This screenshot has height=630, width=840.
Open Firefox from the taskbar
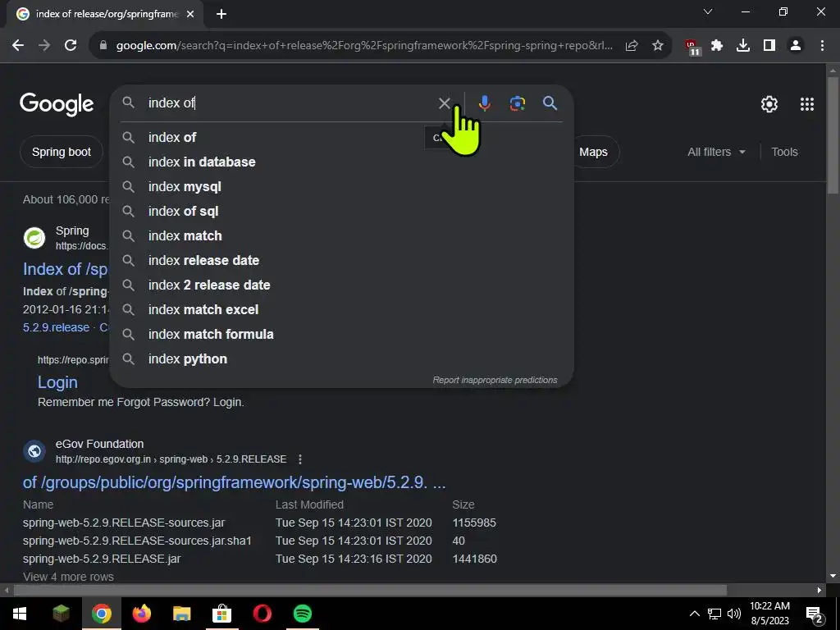pyautogui.click(x=141, y=614)
